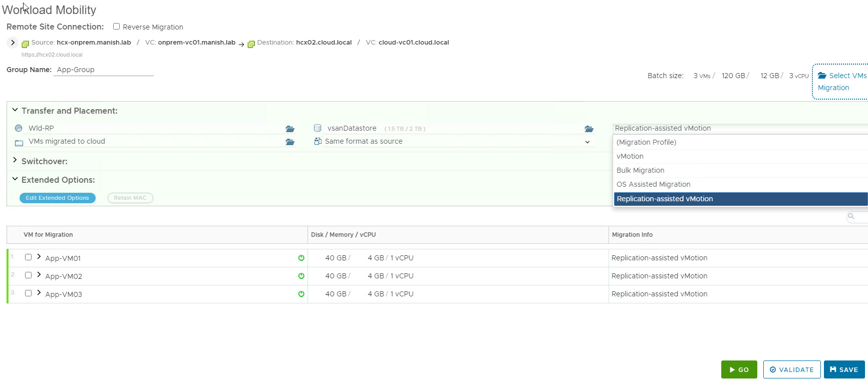This screenshot has width=868, height=380.
Task: Tick the App-VM03 checkbox
Action: click(29, 293)
